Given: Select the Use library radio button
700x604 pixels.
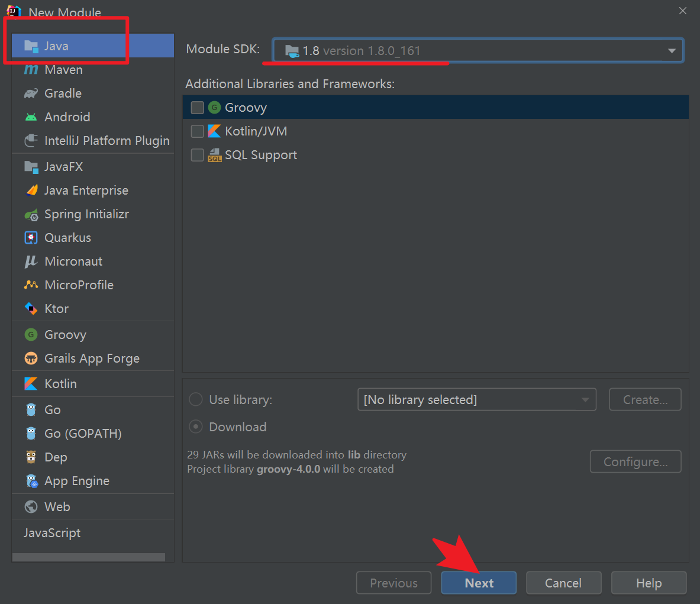Looking at the screenshot, I should pos(196,399).
